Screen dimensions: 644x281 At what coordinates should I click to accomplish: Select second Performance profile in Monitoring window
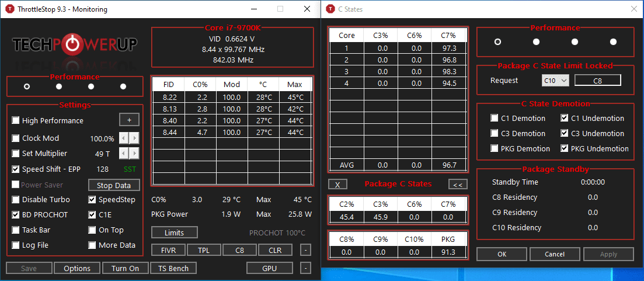(59, 86)
